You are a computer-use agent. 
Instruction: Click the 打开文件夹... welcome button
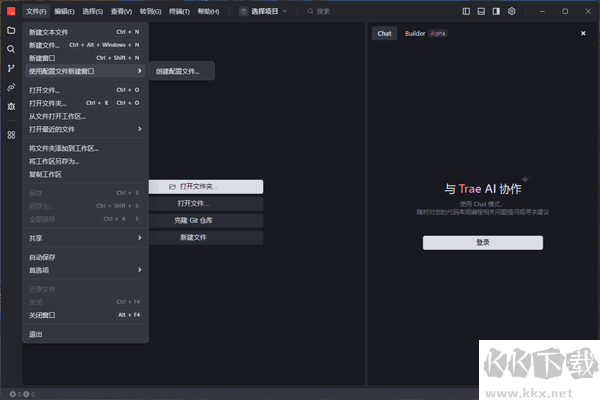click(206, 187)
